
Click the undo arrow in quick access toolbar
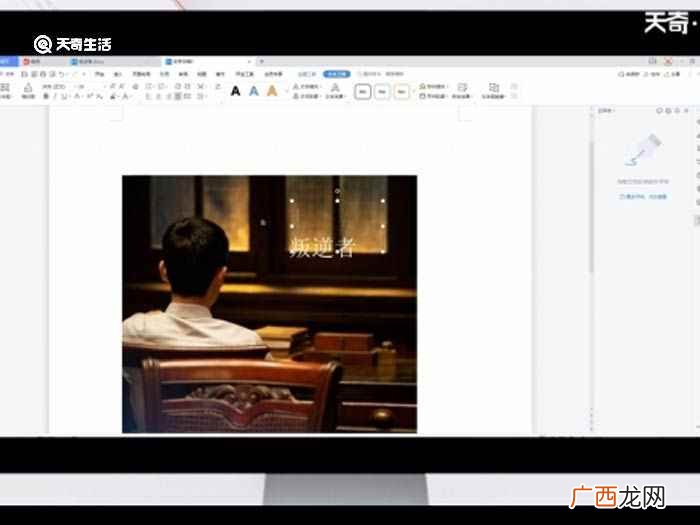(x=62, y=74)
